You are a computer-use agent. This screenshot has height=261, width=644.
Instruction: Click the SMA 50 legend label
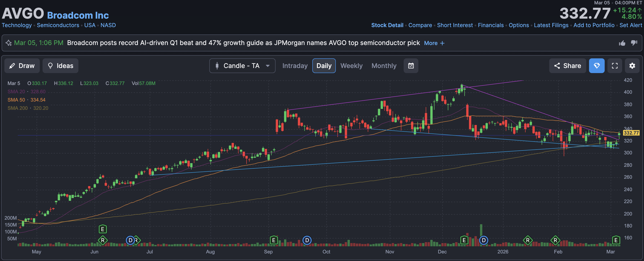[16, 100]
